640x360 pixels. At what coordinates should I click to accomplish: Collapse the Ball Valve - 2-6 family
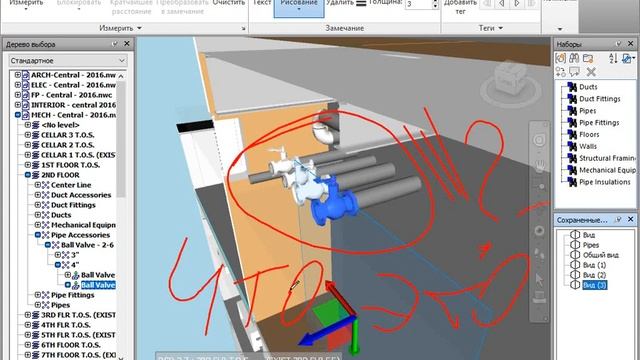(x=48, y=245)
